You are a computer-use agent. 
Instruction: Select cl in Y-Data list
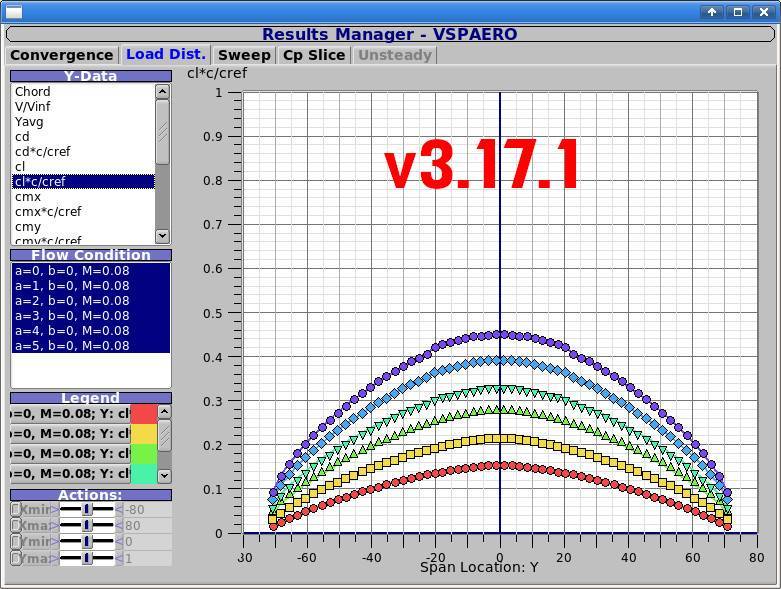pyautogui.click(x=83, y=166)
